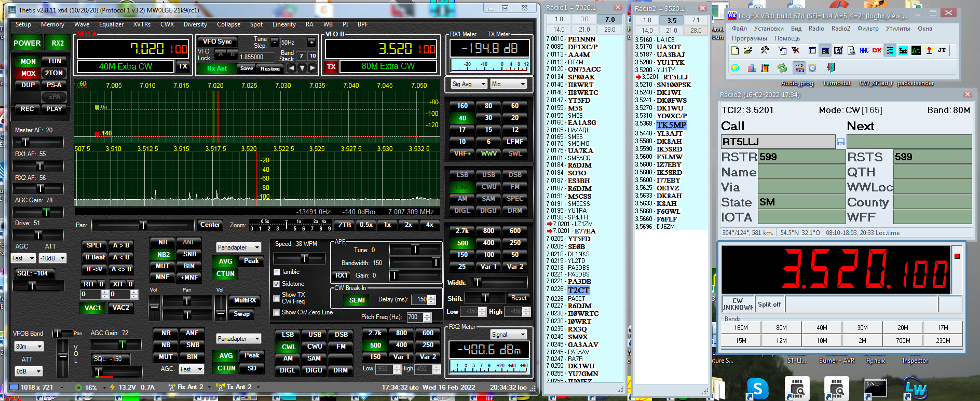The height and width of the screenshot is (401, 980).
Task: Click the cyan band-map list icon
Action: click(x=890, y=50)
